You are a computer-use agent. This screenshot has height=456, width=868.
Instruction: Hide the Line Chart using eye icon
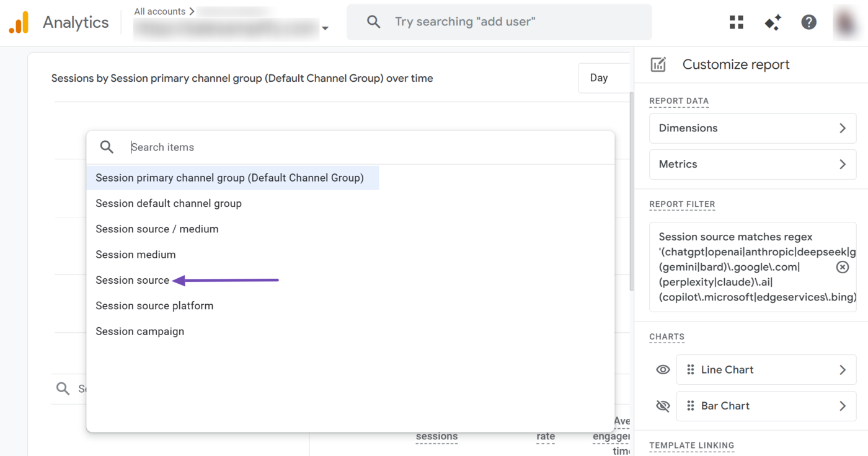pyautogui.click(x=663, y=370)
